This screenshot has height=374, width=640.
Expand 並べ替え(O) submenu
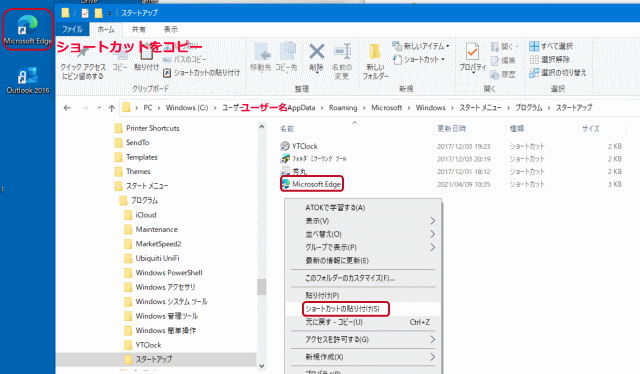(x=363, y=234)
